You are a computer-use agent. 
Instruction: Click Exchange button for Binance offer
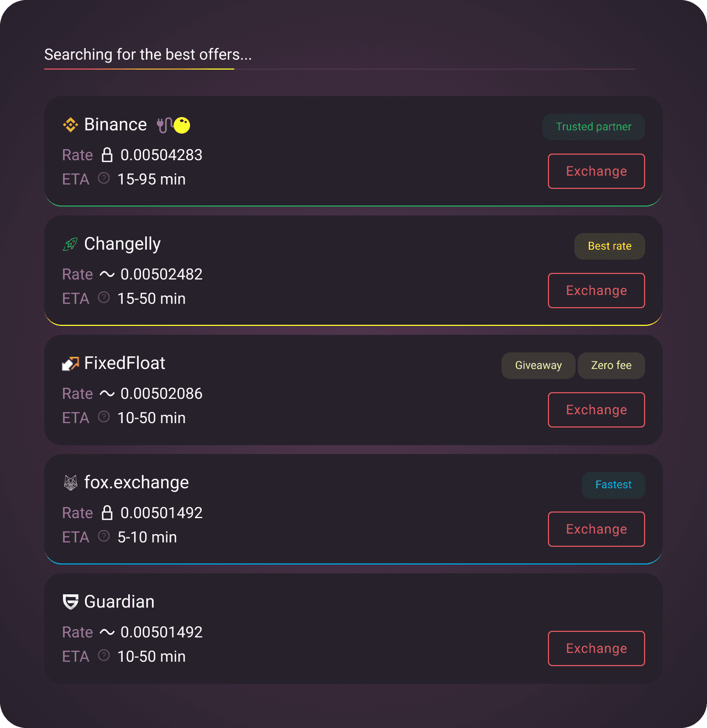(597, 171)
